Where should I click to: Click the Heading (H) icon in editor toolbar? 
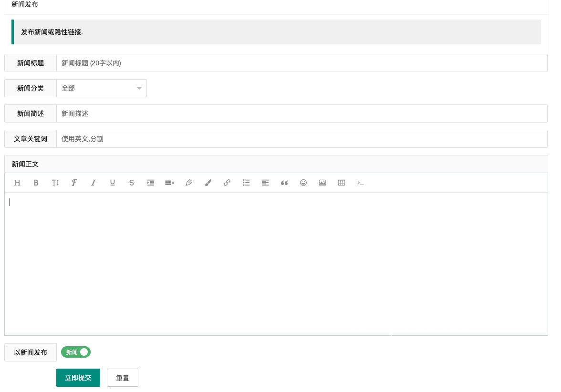click(17, 183)
